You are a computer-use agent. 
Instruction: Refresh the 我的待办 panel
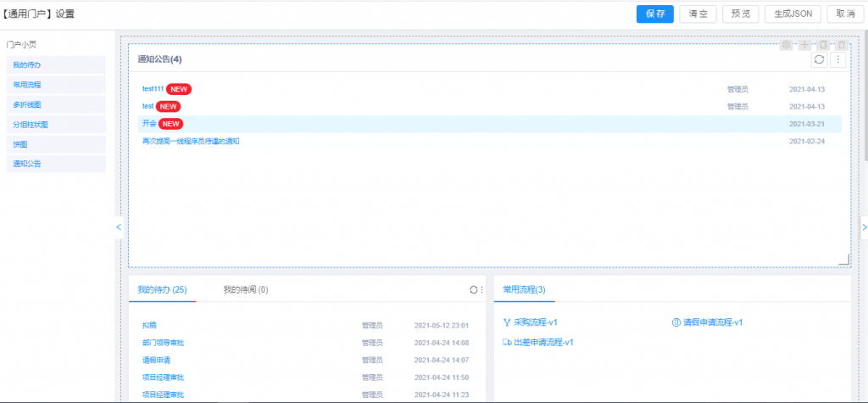(x=474, y=289)
